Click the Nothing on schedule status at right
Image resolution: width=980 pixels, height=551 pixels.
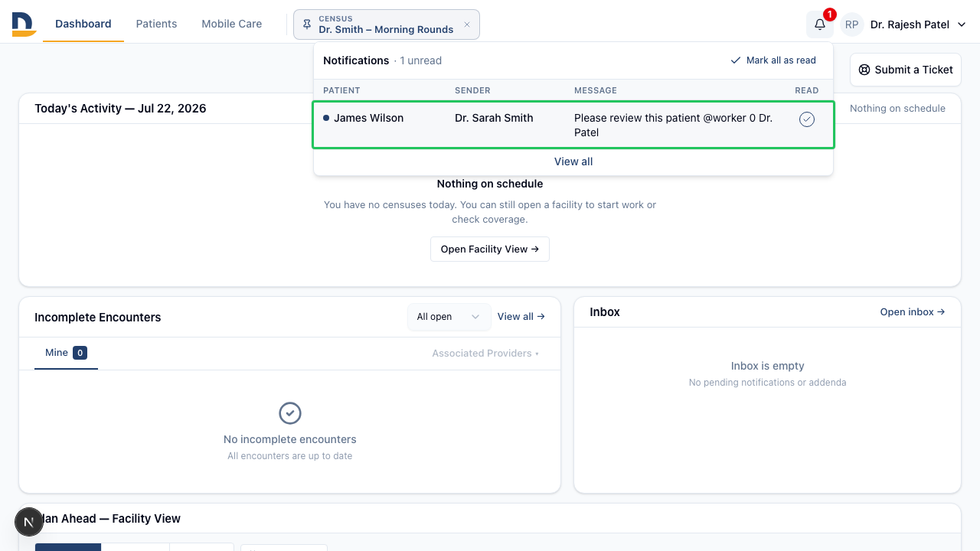click(897, 109)
